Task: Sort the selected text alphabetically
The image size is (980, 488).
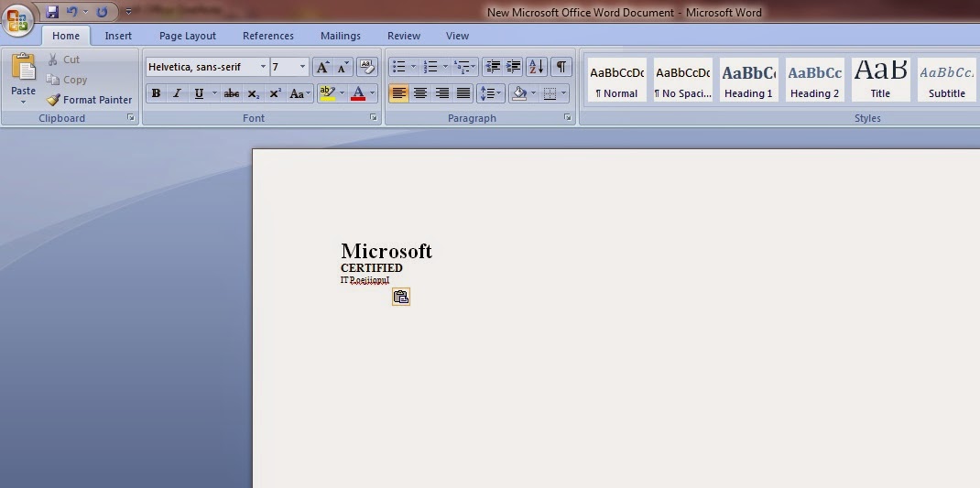Action: [536, 67]
